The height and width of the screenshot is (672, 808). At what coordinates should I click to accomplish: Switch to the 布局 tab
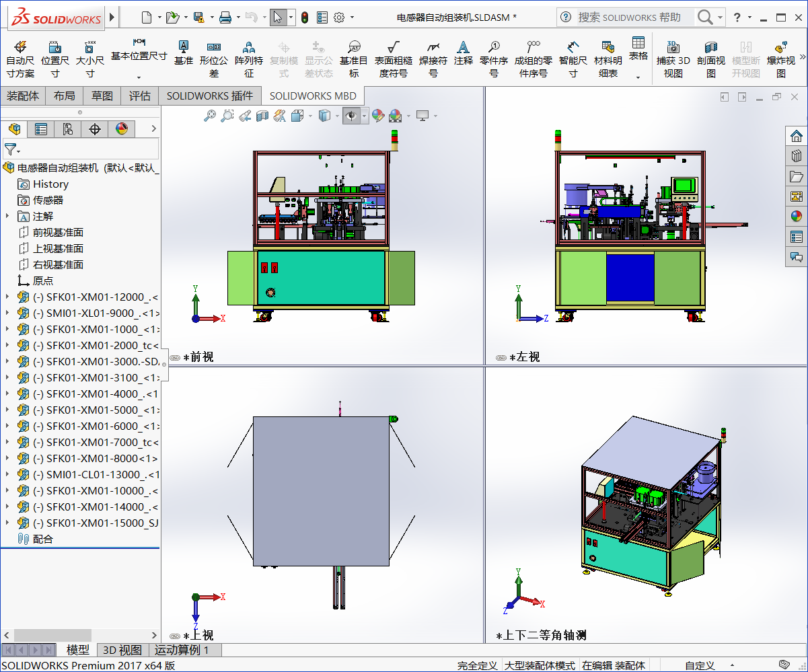65,96
